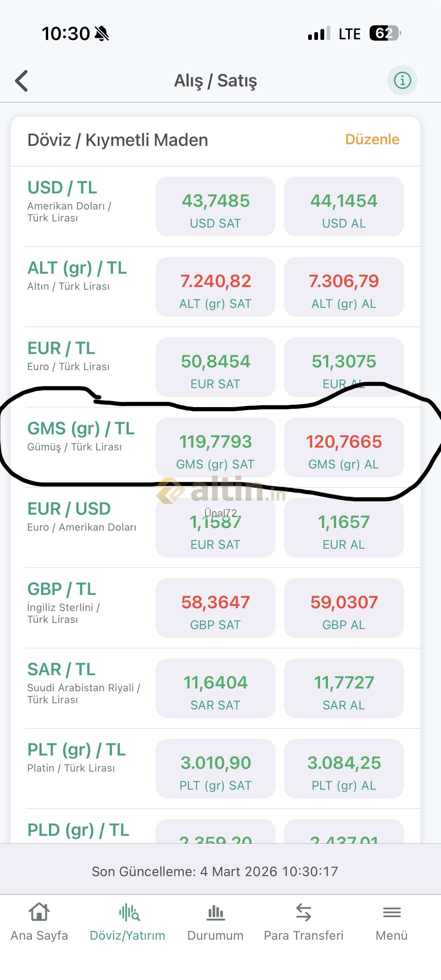The image size is (441, 980).
Task: Open the Döviz/Yatırım tab icon
Action: coord(129,912)
